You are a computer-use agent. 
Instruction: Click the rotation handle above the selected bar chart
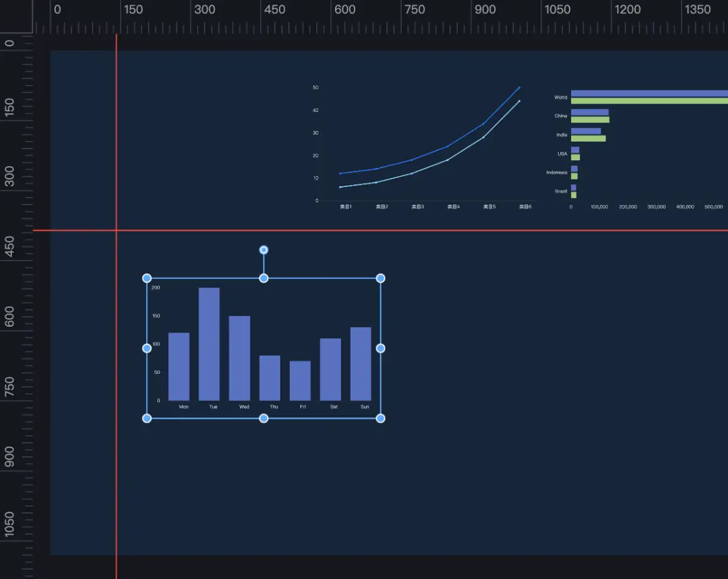[x=264, y=250]
